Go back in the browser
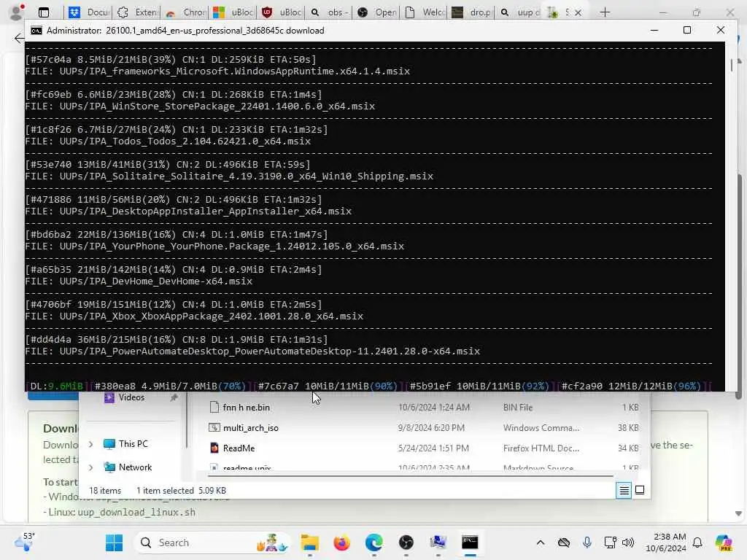The image size is (747, 560). click(19, 38)
